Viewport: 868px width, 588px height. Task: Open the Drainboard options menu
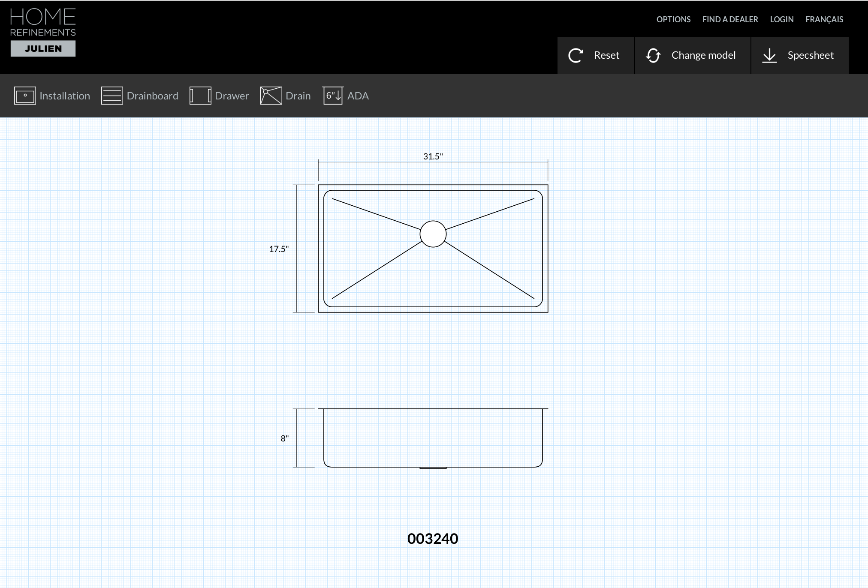pyautogui.click(x=140, y=96)
